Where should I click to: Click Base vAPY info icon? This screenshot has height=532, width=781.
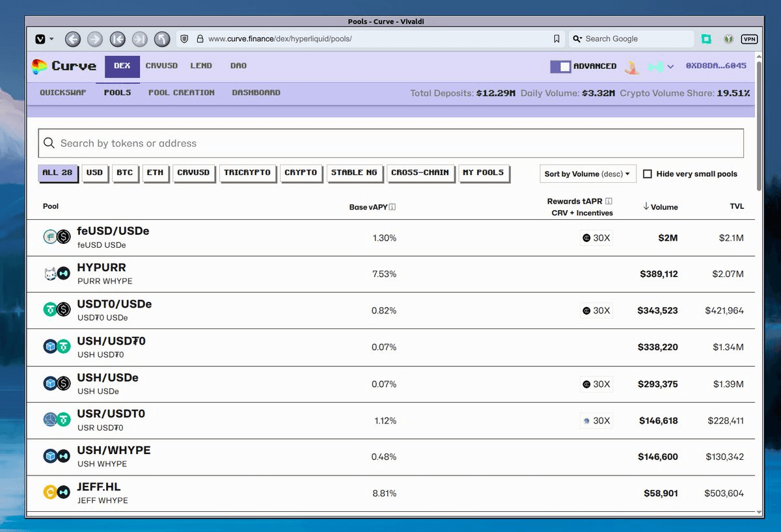click(x=392, y=207)
